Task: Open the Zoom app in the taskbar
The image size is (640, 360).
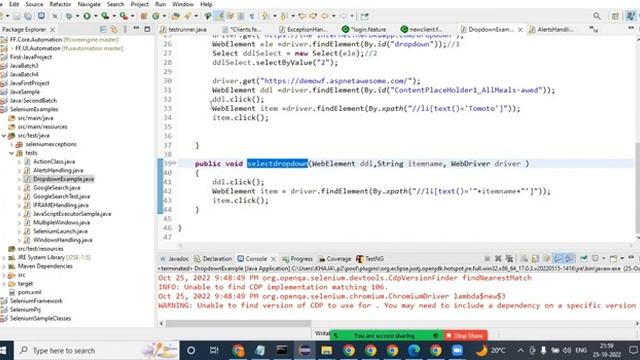Action: click(x=457, y=351)
